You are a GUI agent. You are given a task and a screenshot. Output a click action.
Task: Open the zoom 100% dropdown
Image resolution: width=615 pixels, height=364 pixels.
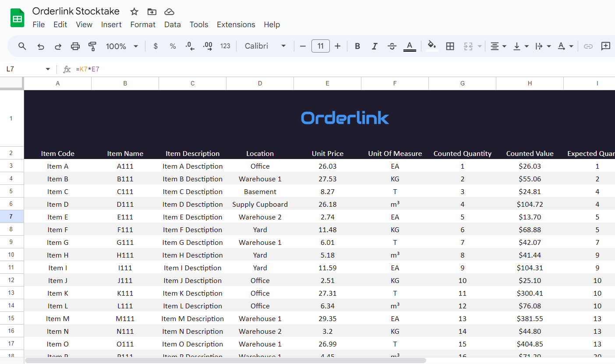(x=122, y=46)
